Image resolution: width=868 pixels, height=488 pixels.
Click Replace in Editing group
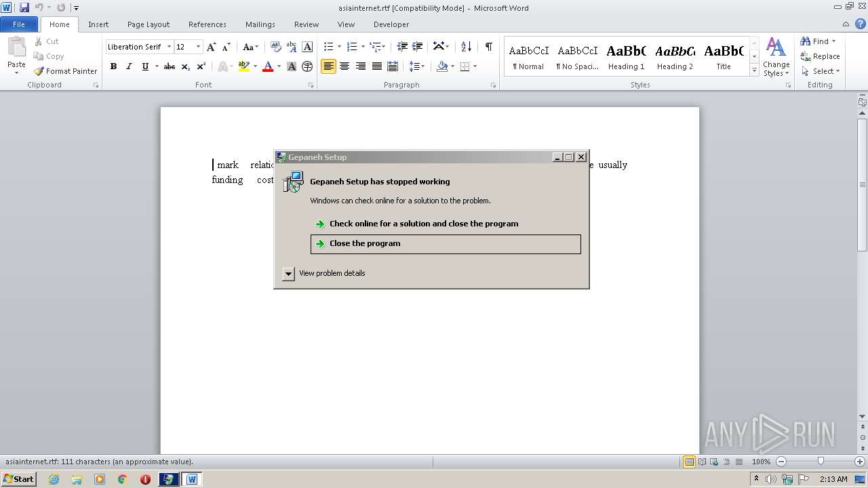820,56
